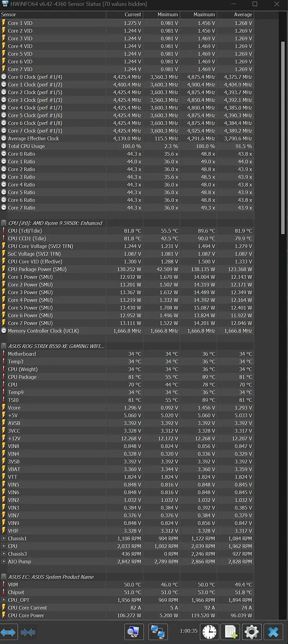Click the lightning icon beside Core 1 VID
Screen dimensions: 288x644
click(x=4, y=23)
